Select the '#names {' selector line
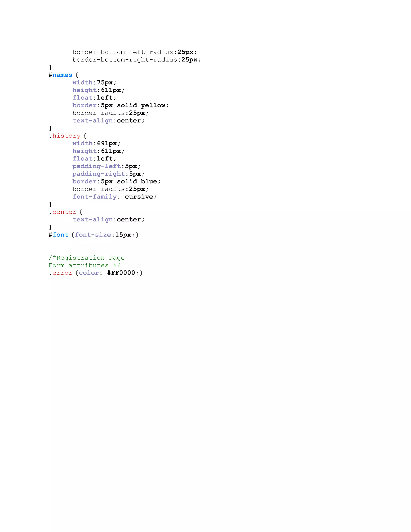This screenshot has height=532, width=411. (x=63, y=75)
